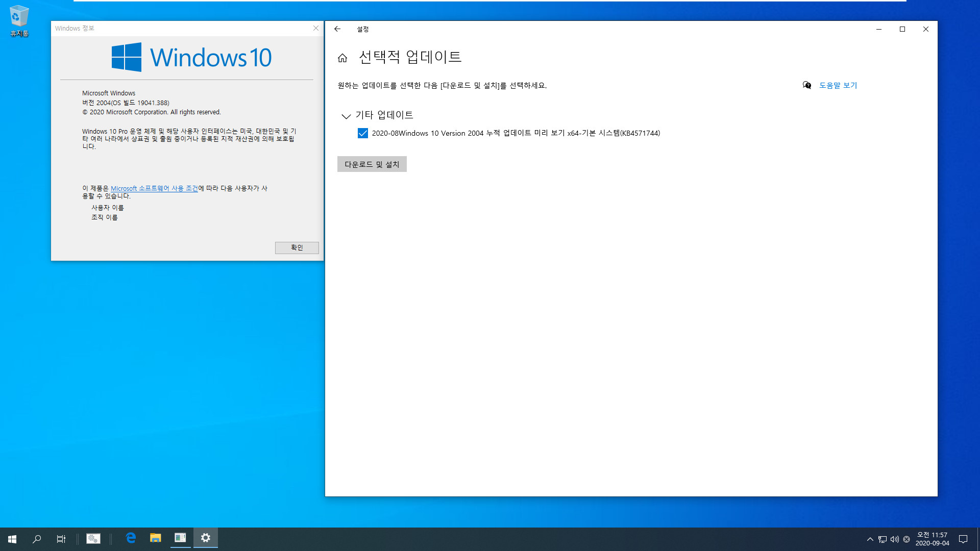Click the 다운로드 및 설치 button
This screenshot has height=551, width=980.
372,164
